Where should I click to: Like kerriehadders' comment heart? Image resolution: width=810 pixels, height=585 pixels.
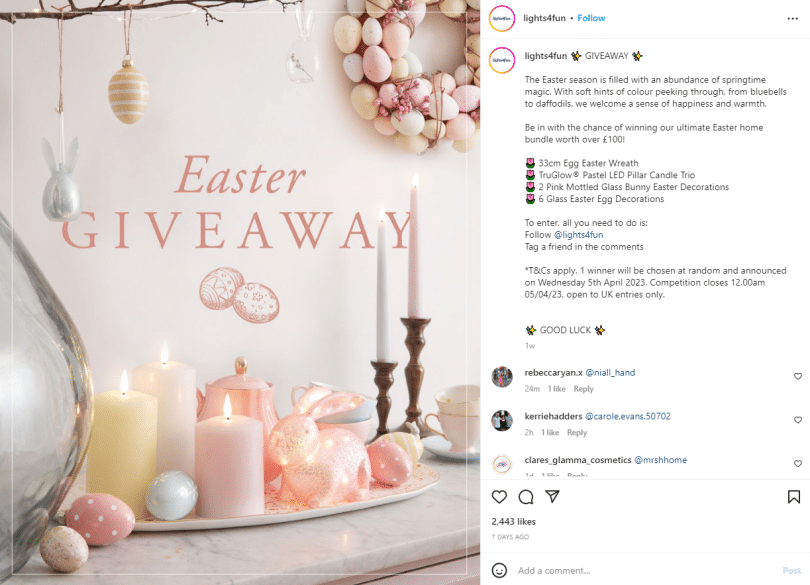pyautogui.click(x=798, y=420)
